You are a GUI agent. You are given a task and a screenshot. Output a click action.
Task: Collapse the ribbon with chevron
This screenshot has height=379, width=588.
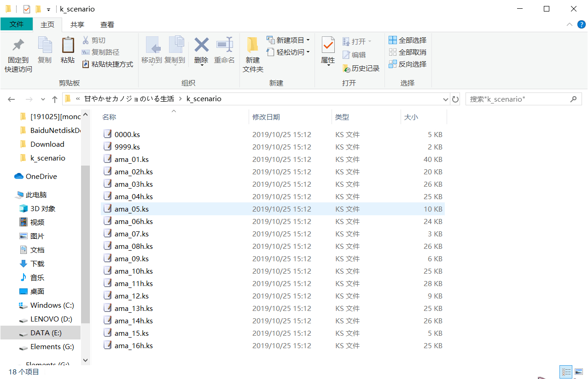tap(570, 24)
